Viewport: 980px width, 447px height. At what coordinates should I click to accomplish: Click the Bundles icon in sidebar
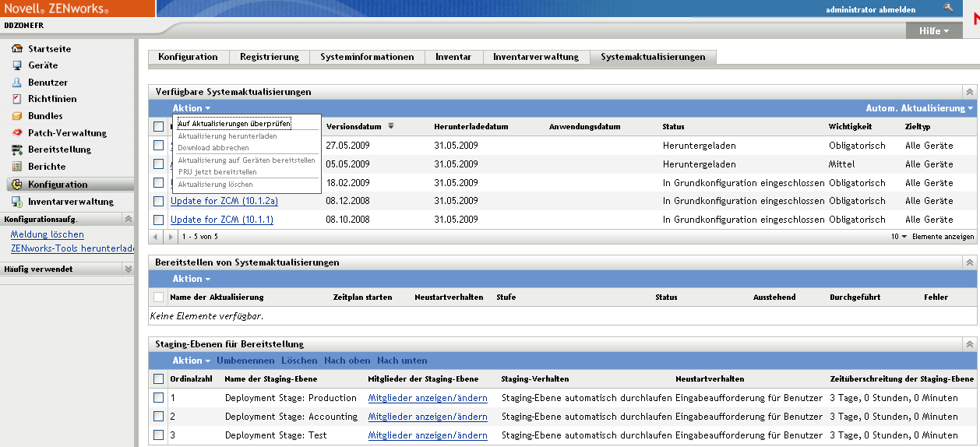point(17,116)
